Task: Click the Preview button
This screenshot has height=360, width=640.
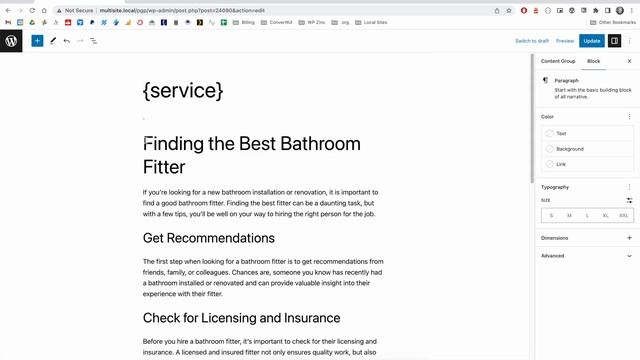Action: tap(565, 41)
